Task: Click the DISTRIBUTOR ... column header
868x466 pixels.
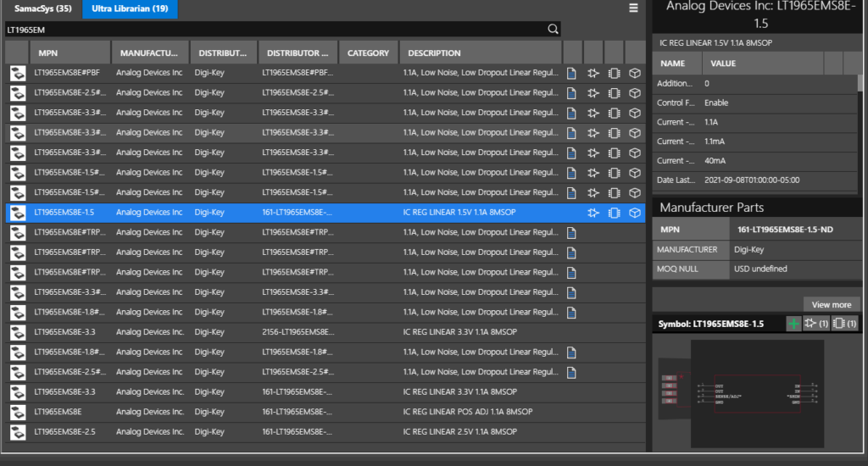Action: pyautogui.click(x=298, y=53)
